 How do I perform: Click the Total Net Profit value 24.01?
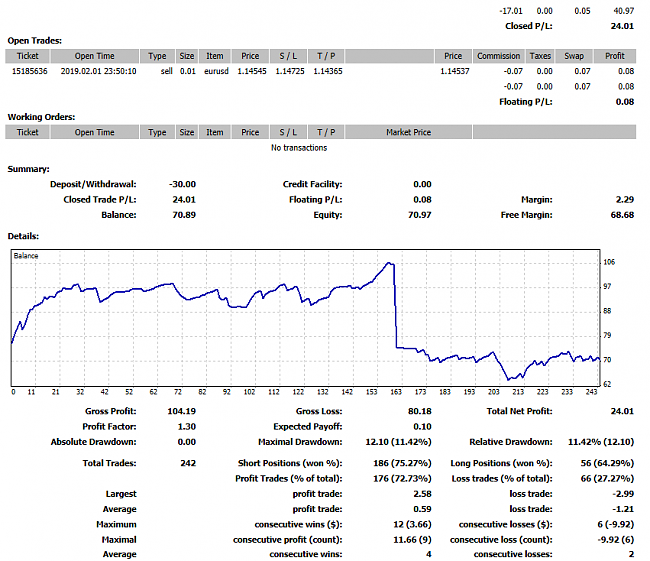[x=622, y=411]
